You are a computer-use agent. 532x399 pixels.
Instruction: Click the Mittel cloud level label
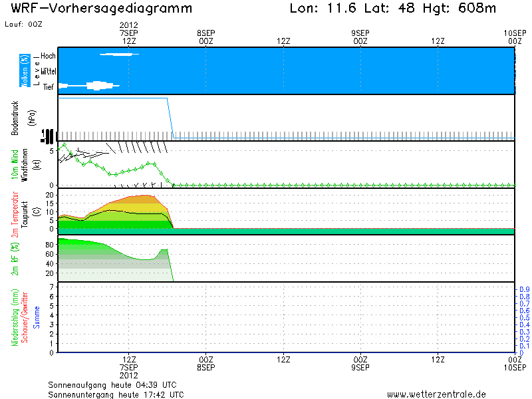tap(48, 71)
